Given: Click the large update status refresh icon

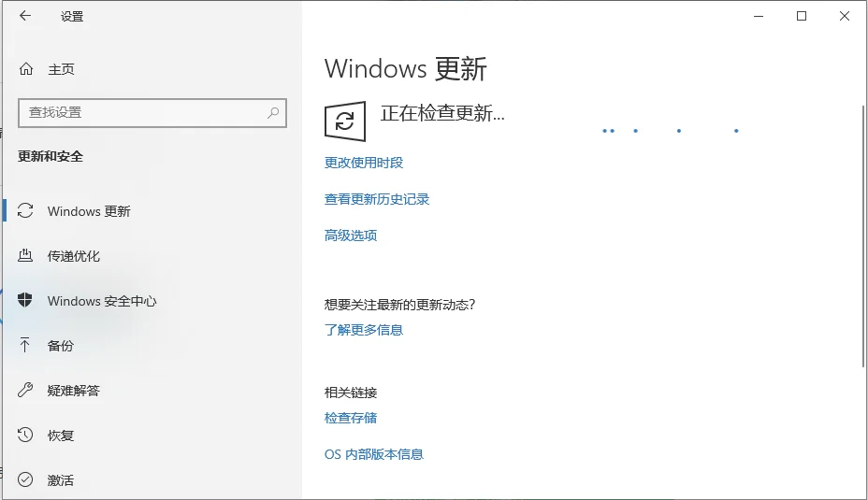Looking at the screenshot, I should (345, 121).
